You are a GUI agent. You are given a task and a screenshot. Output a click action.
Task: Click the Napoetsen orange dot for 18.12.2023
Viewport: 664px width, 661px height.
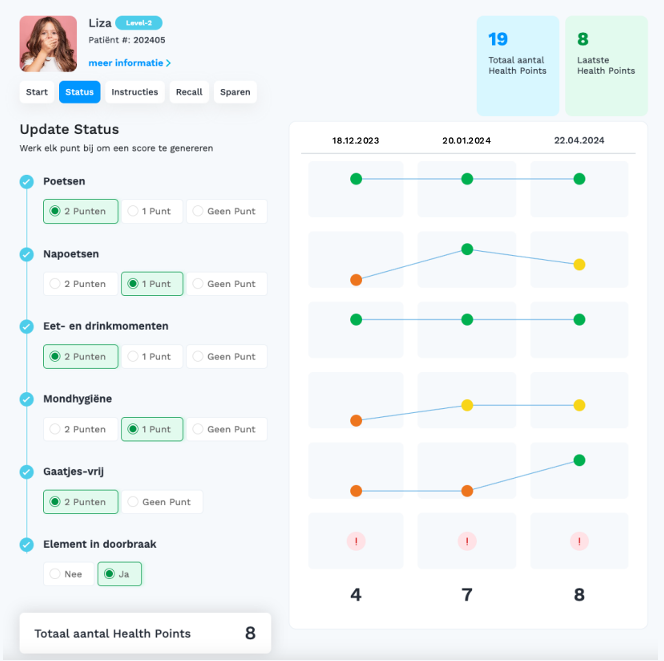click(x=356, y=280)
